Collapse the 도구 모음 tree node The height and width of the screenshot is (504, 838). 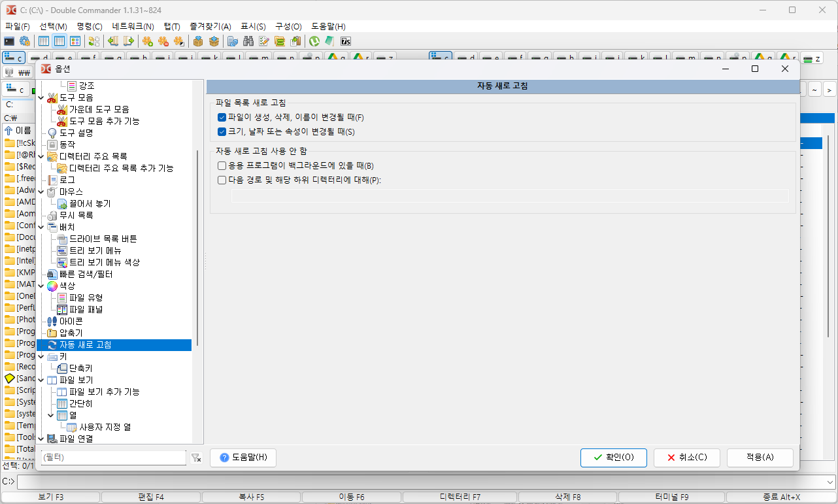pyautogui.click(x=41, y=97)
